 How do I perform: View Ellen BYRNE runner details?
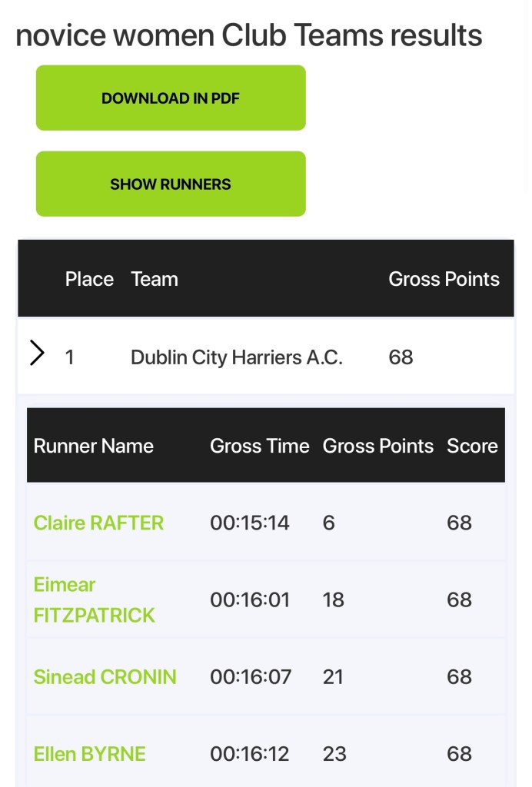tap(89, 753)
